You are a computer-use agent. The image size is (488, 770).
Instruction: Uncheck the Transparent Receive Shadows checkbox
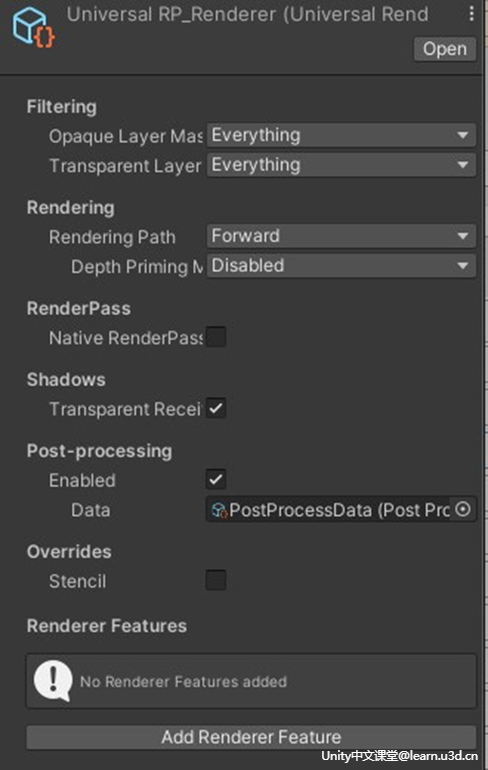pos(216,408)
